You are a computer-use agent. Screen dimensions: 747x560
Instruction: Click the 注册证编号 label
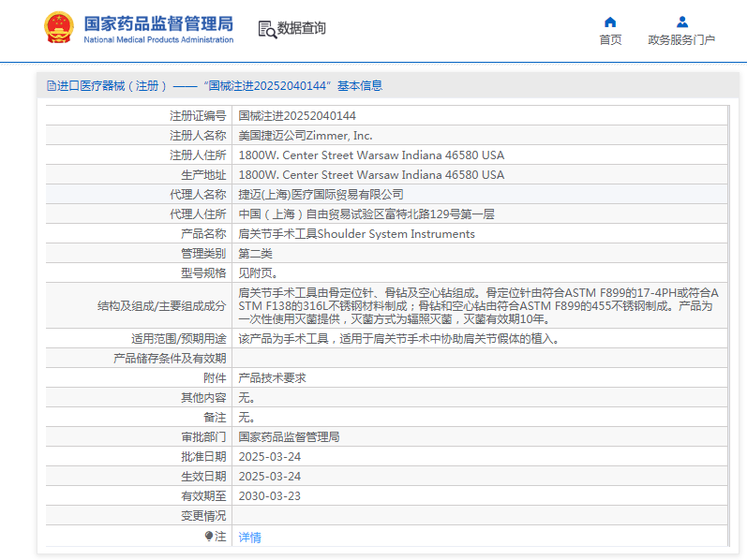point(198,116)
